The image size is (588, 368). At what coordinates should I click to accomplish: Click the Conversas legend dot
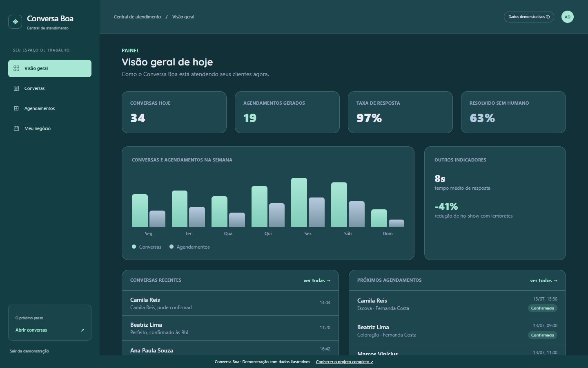(x=134, y=247)
